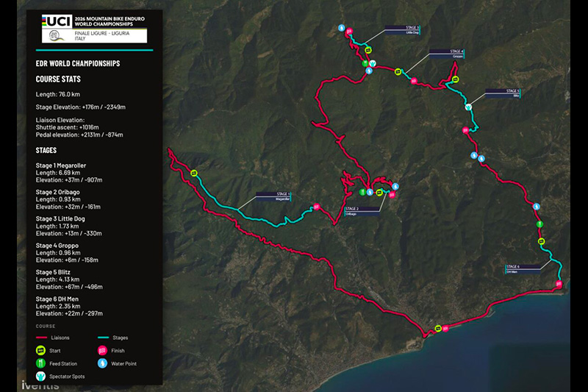This screenshot has height=392, width=588.
Task: Click the 'COURSE STATS' heading
Action: (x=58, y=79)
